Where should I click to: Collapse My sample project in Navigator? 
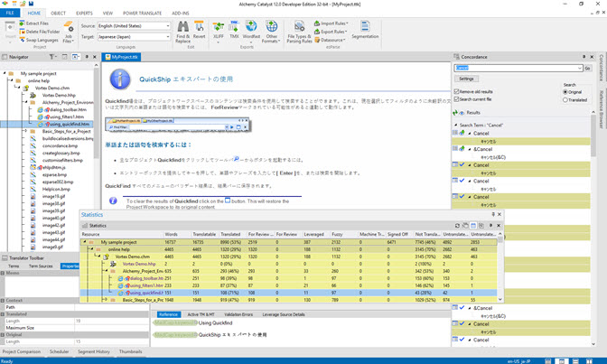tap(5, 73)
